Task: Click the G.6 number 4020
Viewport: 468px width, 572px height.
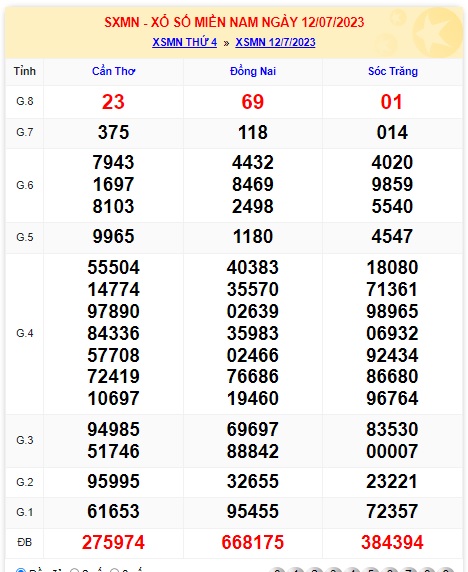Action: click(x=392, y=162)
